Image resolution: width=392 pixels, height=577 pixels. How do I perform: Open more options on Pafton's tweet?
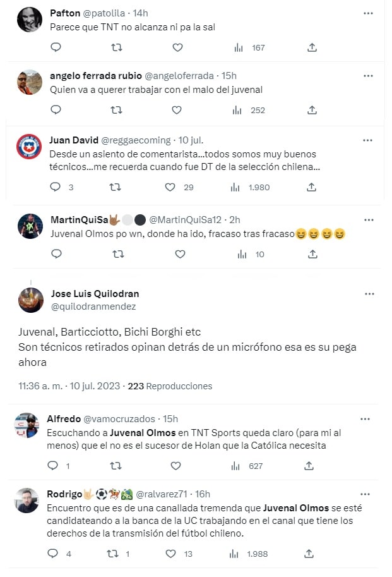click(368, 13)
